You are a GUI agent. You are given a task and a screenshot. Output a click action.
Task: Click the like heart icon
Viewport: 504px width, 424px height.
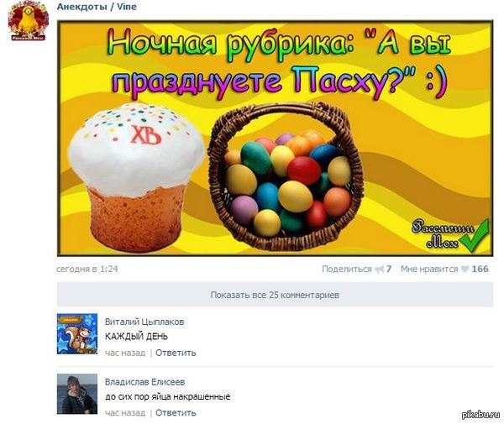(465, 270)
